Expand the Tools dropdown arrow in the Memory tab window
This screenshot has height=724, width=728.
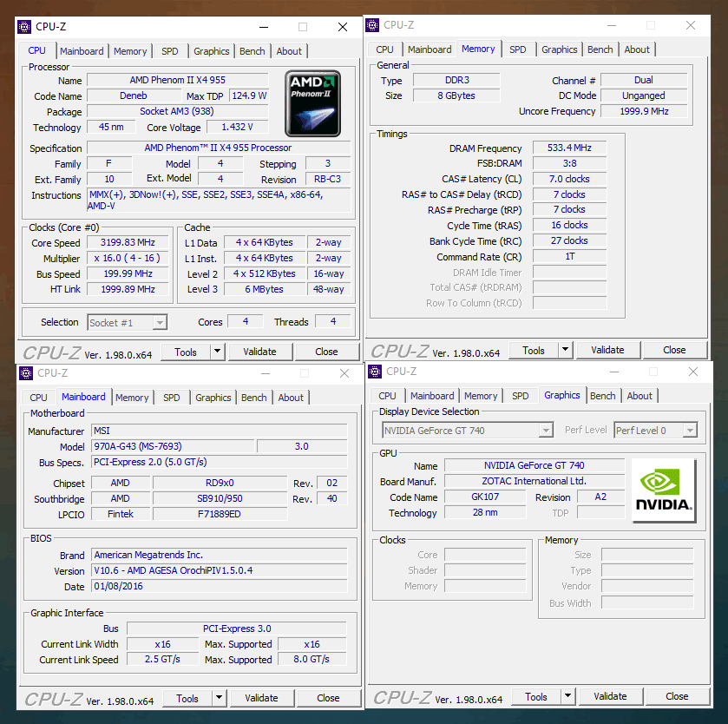(x=565, y=350)
